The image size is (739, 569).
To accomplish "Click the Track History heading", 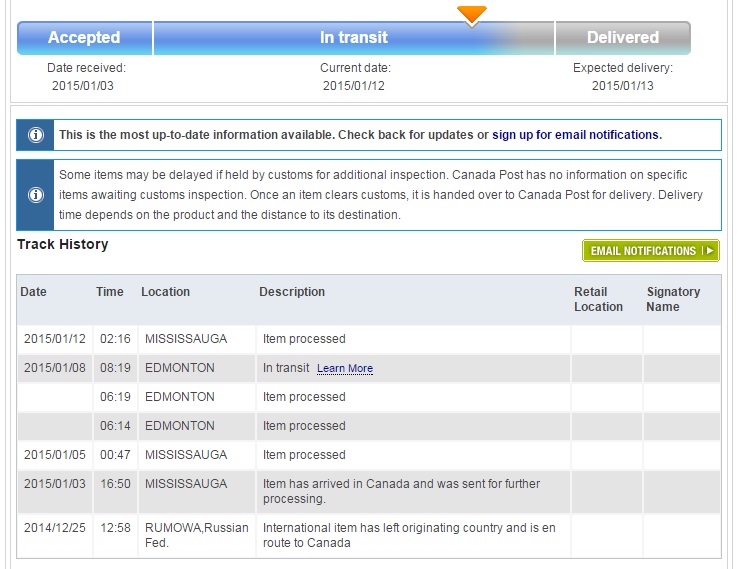I will 63,244.
